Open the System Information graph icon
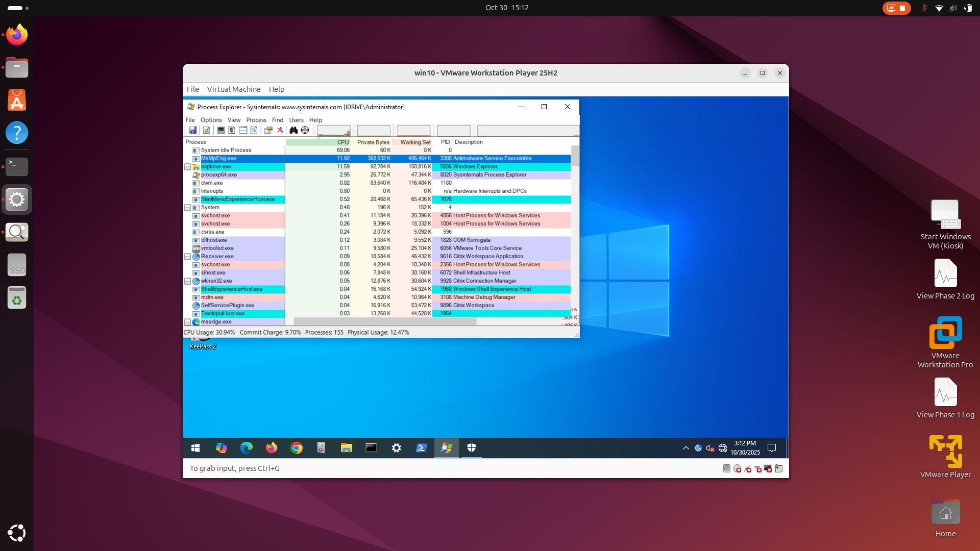The image size is (980, 551). coord(220,130)
